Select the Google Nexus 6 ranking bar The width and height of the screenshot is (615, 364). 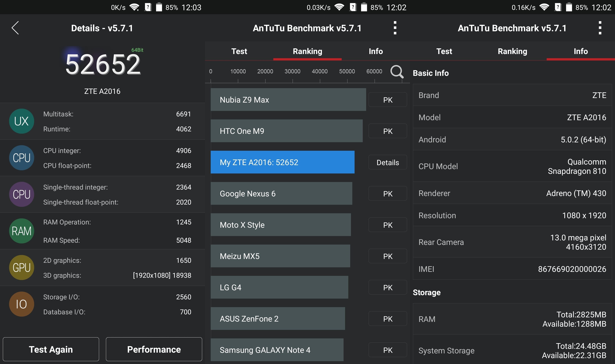[281, 194]
